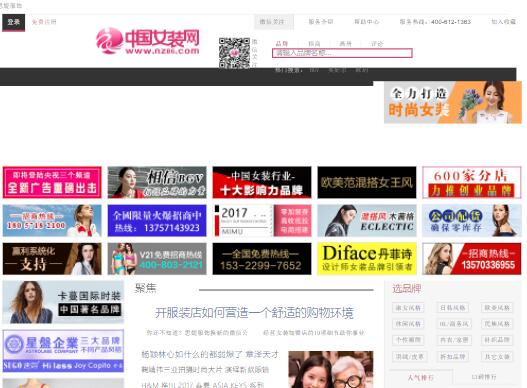Open the headline 开服装店如何营造一个舒适的购物环境

254,313
